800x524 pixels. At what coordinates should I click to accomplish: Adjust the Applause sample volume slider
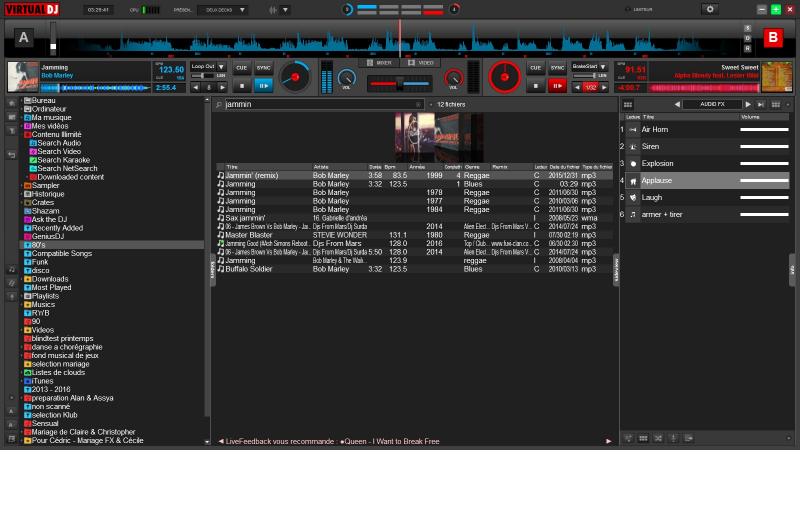(x=764, y=181)
